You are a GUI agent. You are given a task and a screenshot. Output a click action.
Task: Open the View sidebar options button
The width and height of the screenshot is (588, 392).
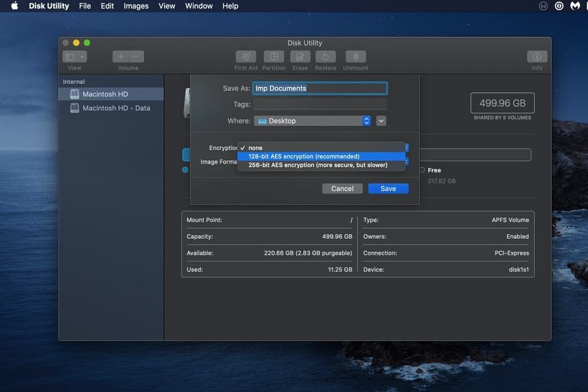tap(74, 57)
